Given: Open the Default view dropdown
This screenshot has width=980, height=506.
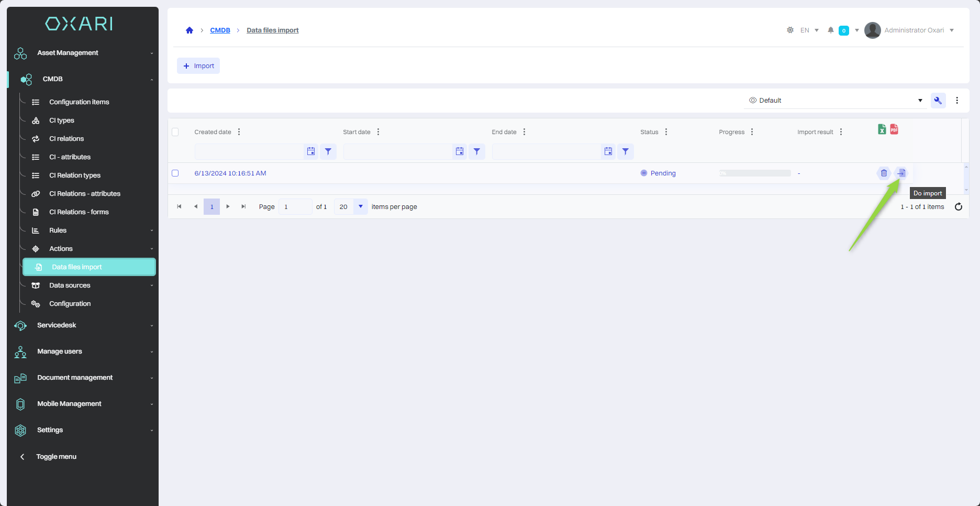Looking at the screenshot, I should tap(835, 101).
